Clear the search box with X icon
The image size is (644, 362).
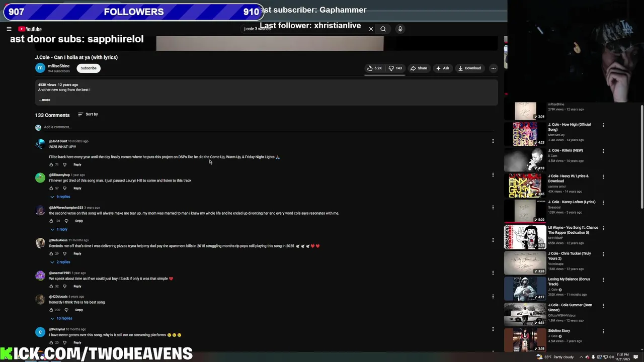click(371, 29)
